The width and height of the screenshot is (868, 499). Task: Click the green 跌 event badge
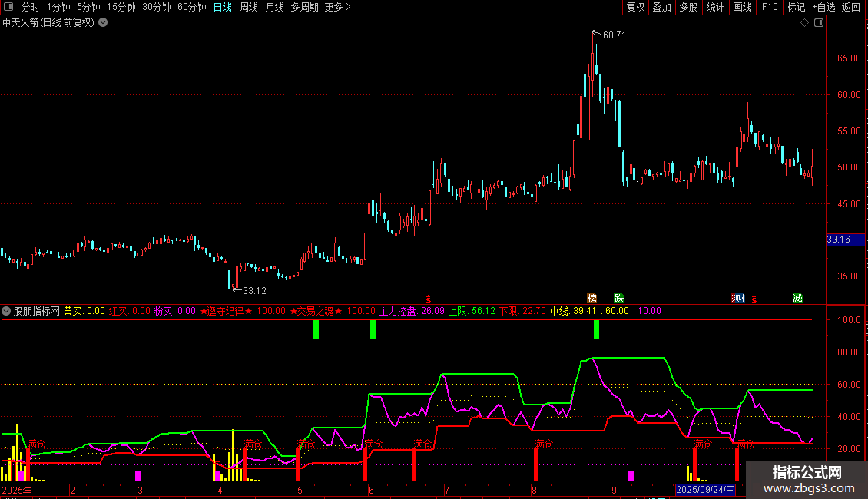(619, 299)
